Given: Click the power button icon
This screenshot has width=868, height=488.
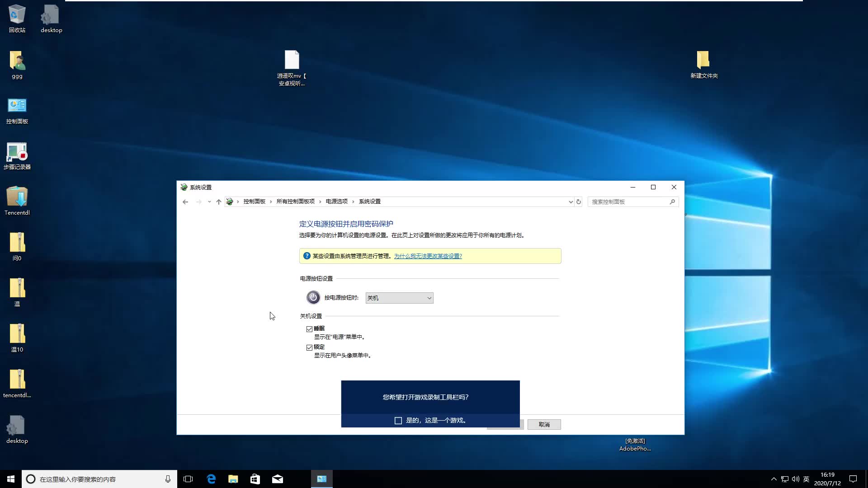Looking at the screenshot, I should (x=313, y=297).
